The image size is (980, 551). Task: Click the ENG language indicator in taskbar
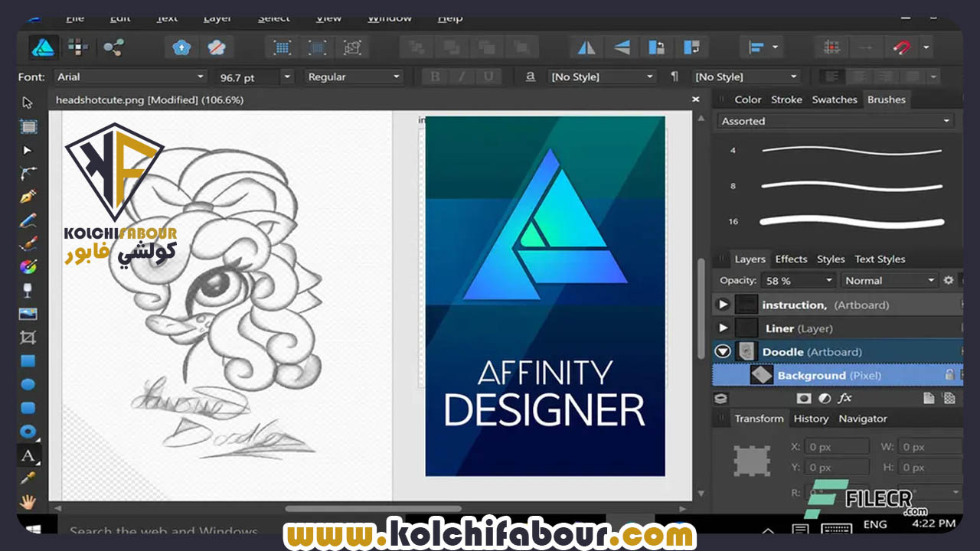click(x=875, y=525)
